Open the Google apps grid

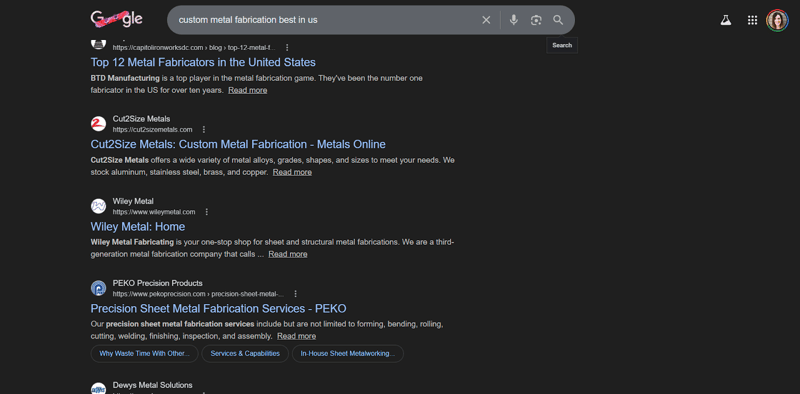point(752,20)
